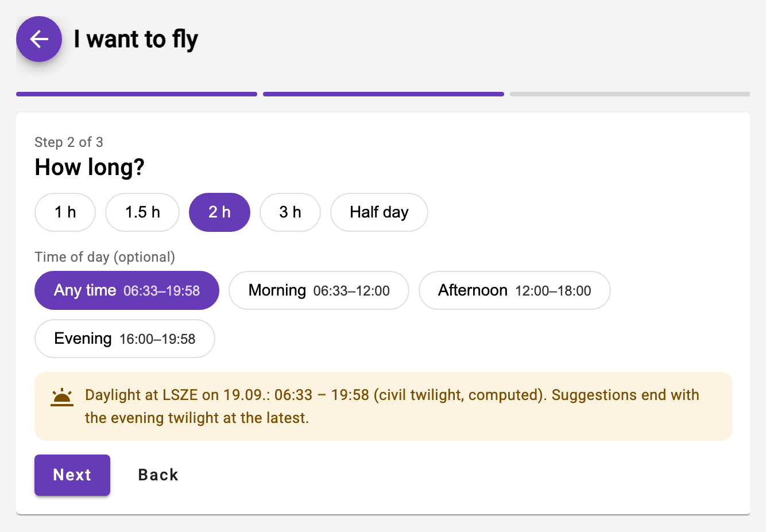The image size is (766, 532).
Task: Select Morning 06:33–12:00 time slot
Action: [319, 290]
